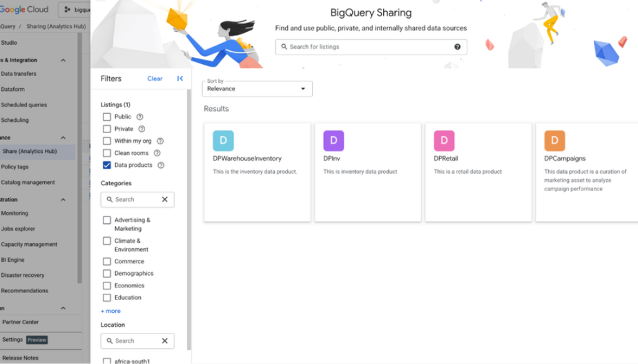The height and width of the screenshot is (364, 638).
Task: Expand more categories with '+ more'
Action: [x=111, y=311]
